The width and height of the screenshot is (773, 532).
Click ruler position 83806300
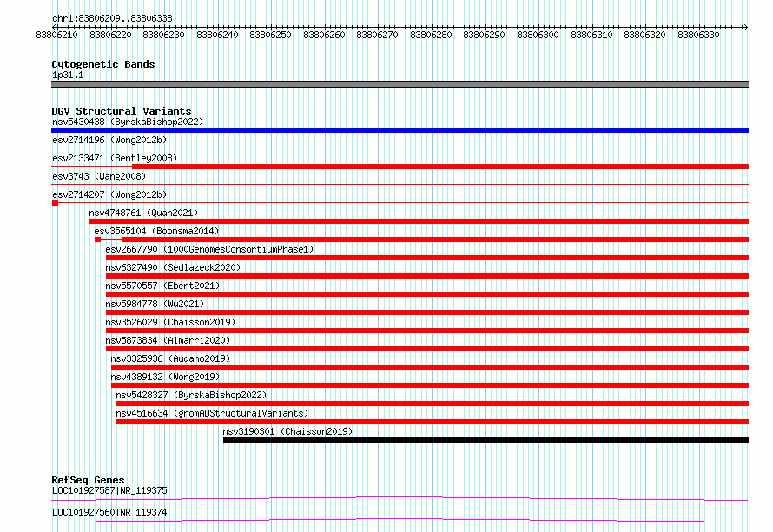coord(538,35)
